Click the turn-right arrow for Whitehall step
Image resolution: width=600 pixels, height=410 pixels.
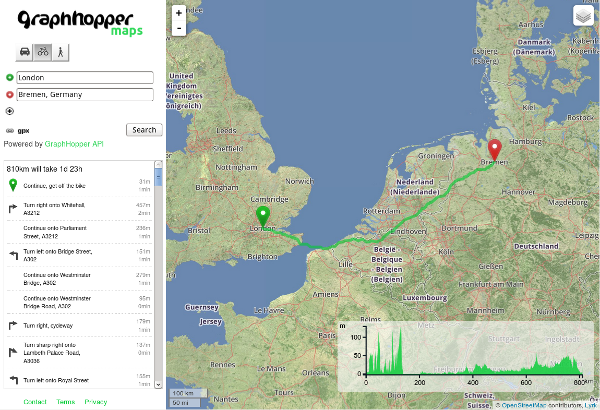click(13, 209)
